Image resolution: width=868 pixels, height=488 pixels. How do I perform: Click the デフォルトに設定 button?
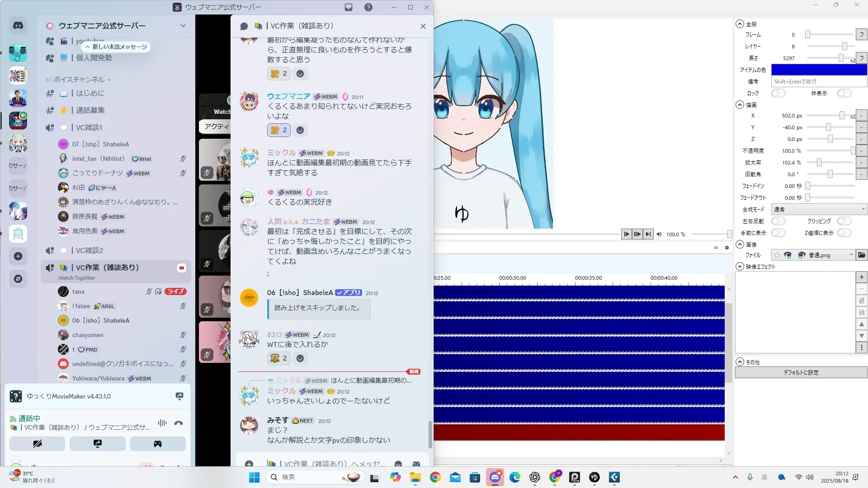tap(801, 373)
